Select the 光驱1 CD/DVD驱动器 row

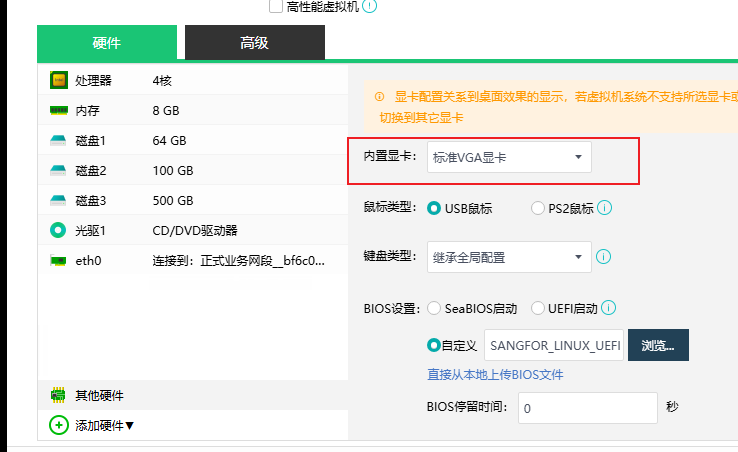(193, 230)
